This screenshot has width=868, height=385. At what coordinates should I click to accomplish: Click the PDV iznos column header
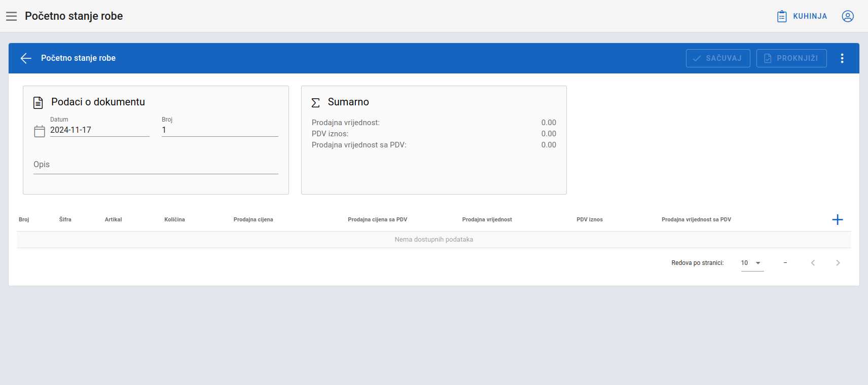click(x=589, y=219)
